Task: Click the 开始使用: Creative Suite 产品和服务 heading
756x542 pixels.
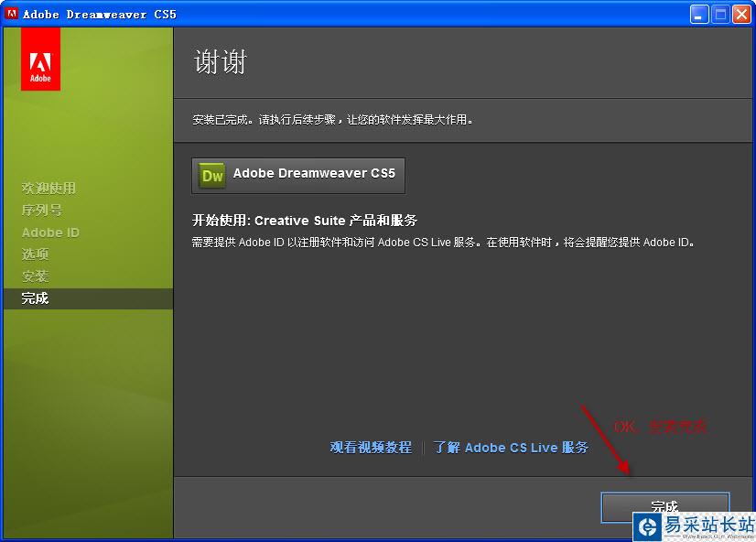Action: [x=305, y=221]
